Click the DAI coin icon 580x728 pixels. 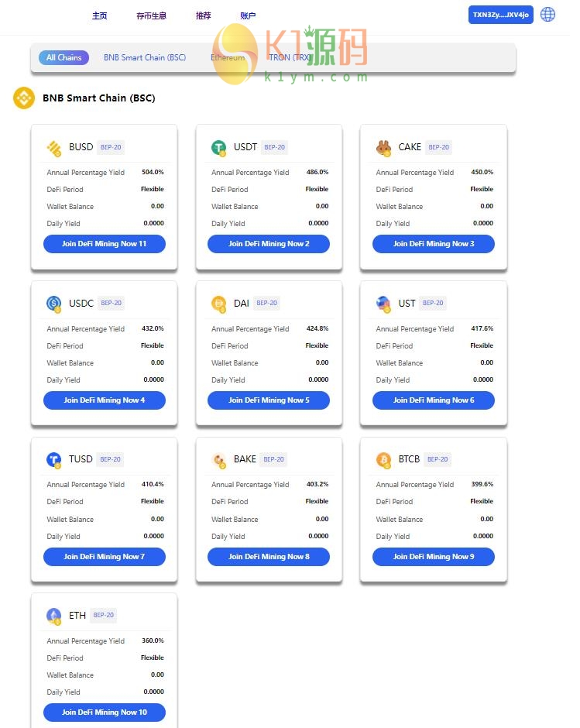218,304
